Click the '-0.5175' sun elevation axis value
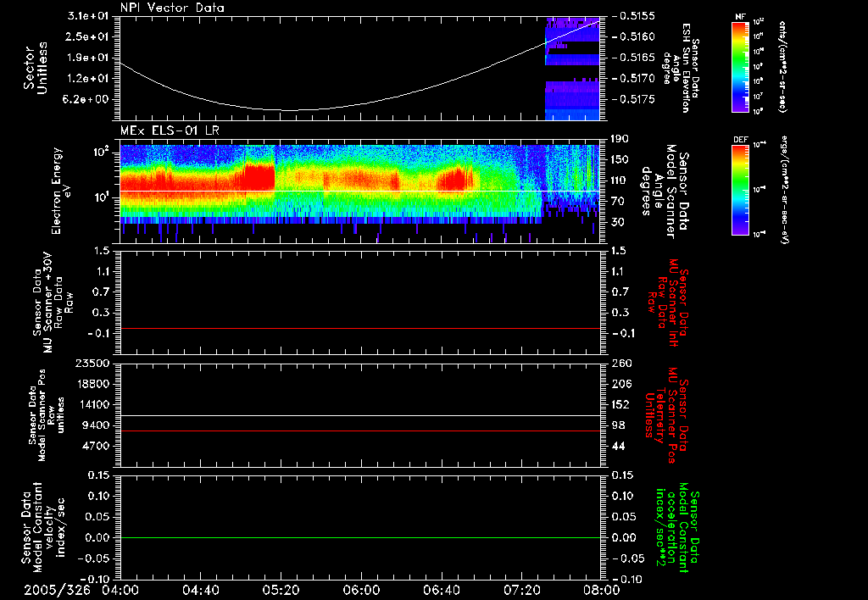The height and width of the screenshot is (600, 868). [634, 100]
